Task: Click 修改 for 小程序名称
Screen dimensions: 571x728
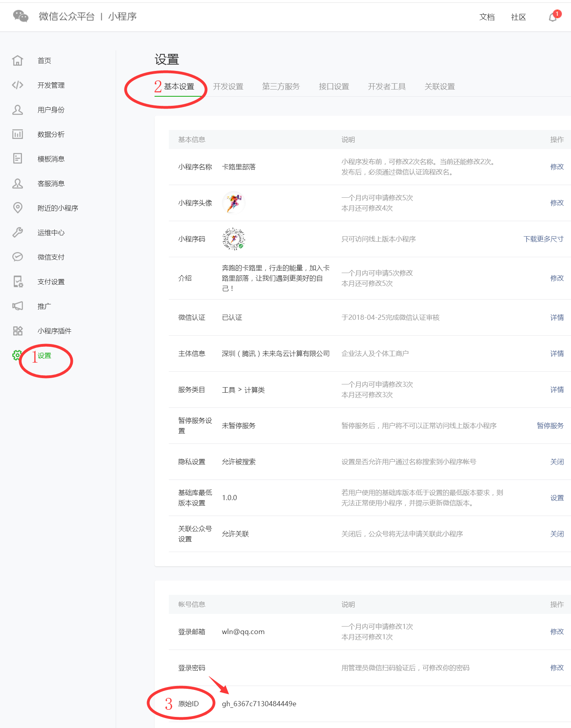Action: pos(557,167)
